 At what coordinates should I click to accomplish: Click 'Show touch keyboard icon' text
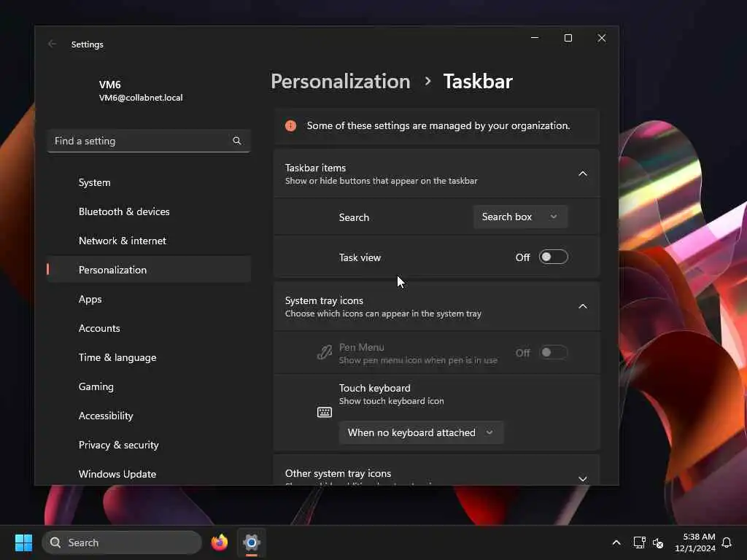(391, 401)
